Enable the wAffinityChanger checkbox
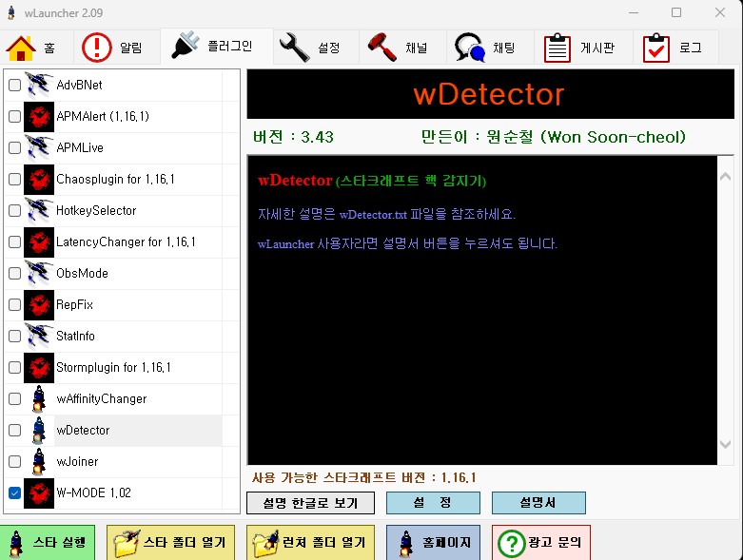 point(14,398)
